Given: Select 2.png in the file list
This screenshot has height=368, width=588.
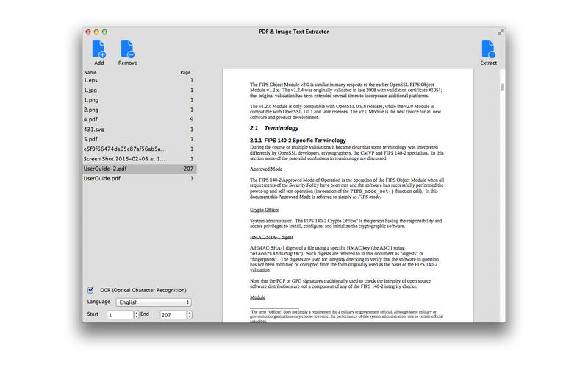Looking at the screenshot, I should pos(139,110).
